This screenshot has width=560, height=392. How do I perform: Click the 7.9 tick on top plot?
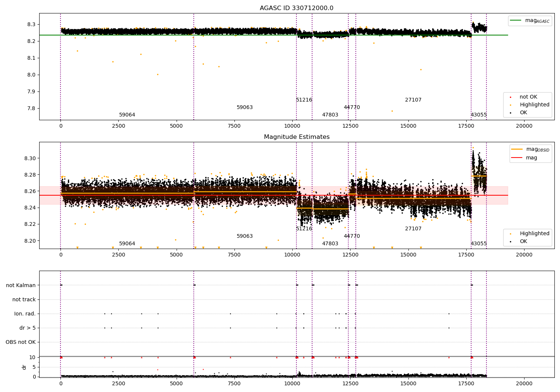[x=31, y=92]
